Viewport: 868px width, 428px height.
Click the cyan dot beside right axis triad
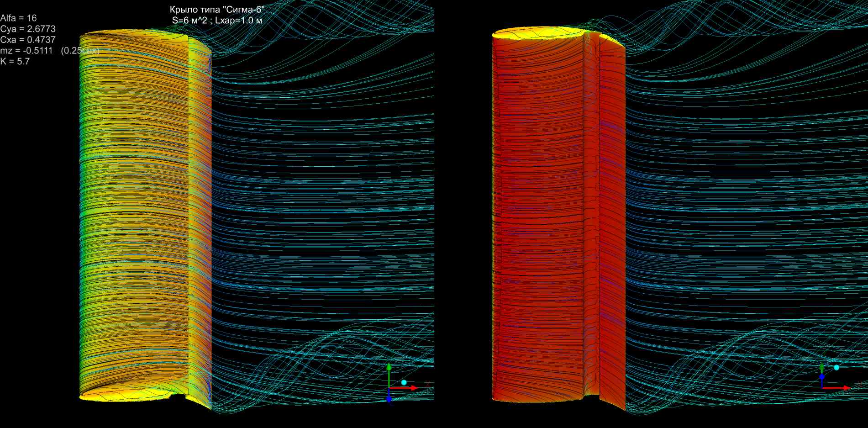point(836,367)
